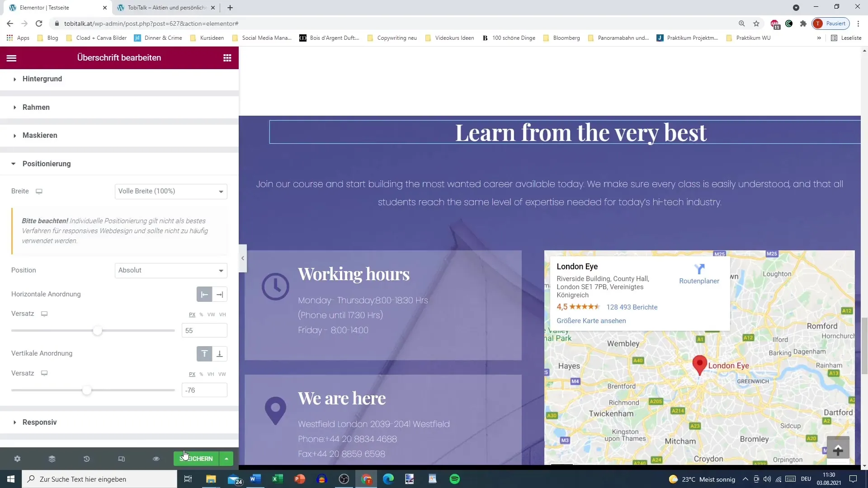Align horizontally to the left
868x488 pixels.
tap(204, 295)
